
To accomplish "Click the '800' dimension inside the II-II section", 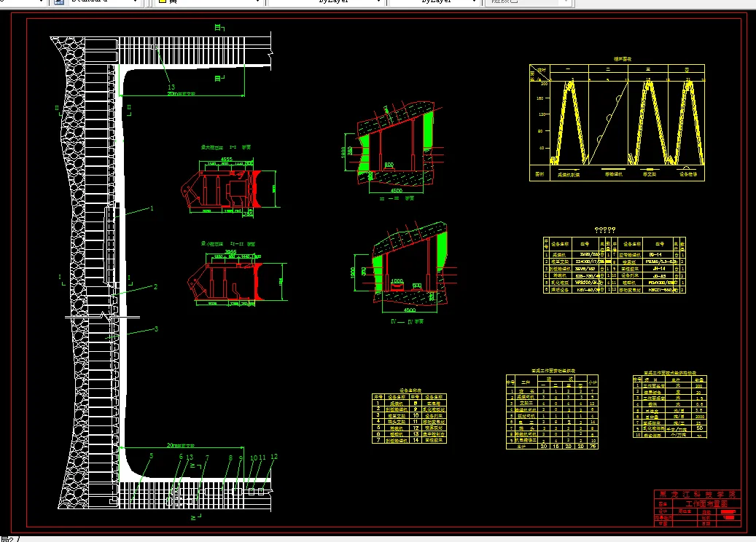I will [x=389, y=165].
